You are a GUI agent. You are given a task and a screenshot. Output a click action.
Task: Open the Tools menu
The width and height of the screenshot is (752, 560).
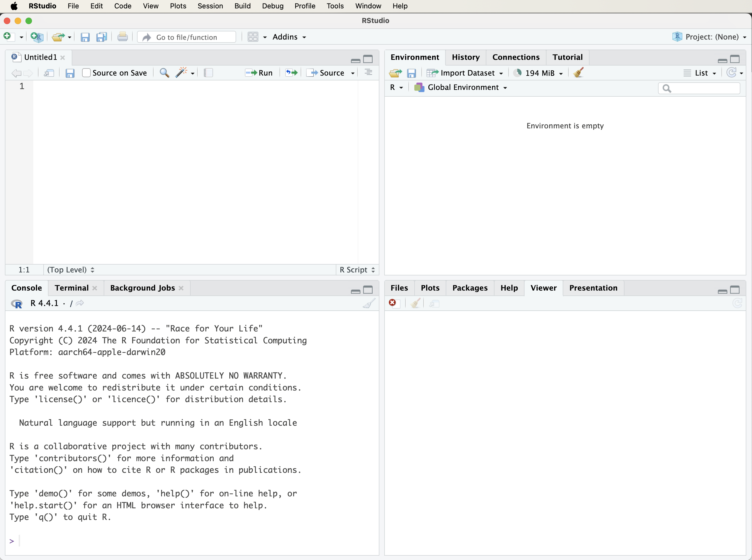pos(335,6)
